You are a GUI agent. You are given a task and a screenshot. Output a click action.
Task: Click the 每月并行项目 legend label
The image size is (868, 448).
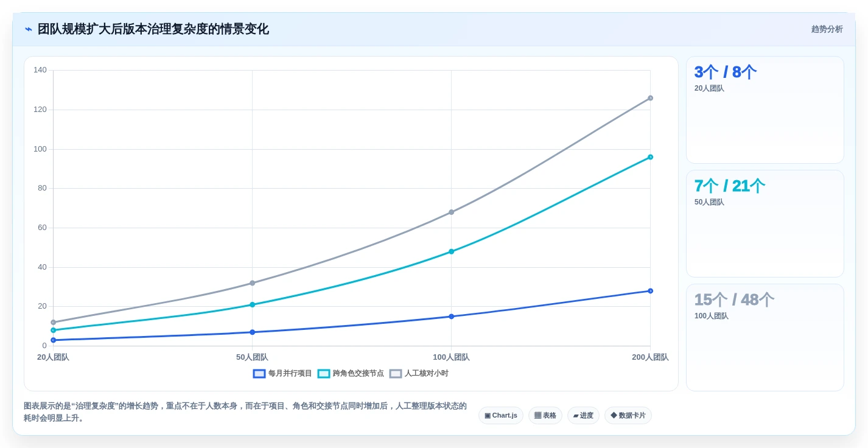point(290,374)
